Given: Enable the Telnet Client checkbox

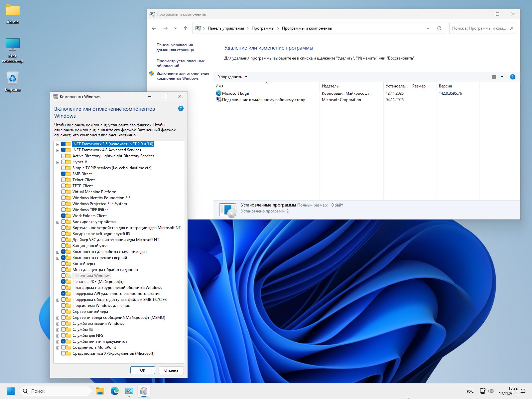Looking at the screenshot, I should coord(64,180).
